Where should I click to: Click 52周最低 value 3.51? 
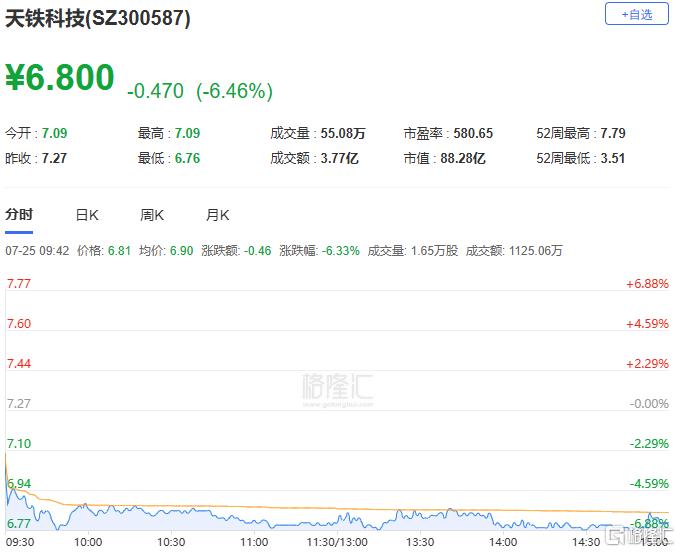point(613,158)
